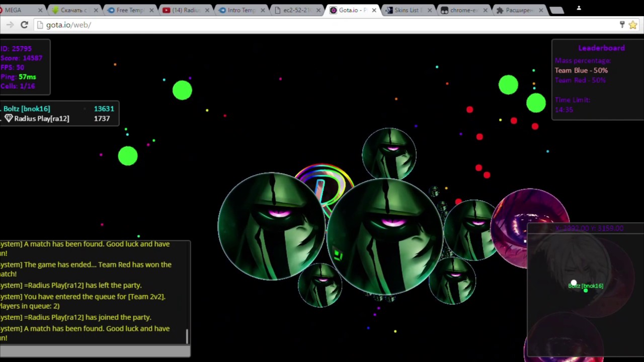The height and width of the screenshot is (362, 644).
Task: Click the 'entered the queue for [Team 2v2]' message
Action: [83, 301]
